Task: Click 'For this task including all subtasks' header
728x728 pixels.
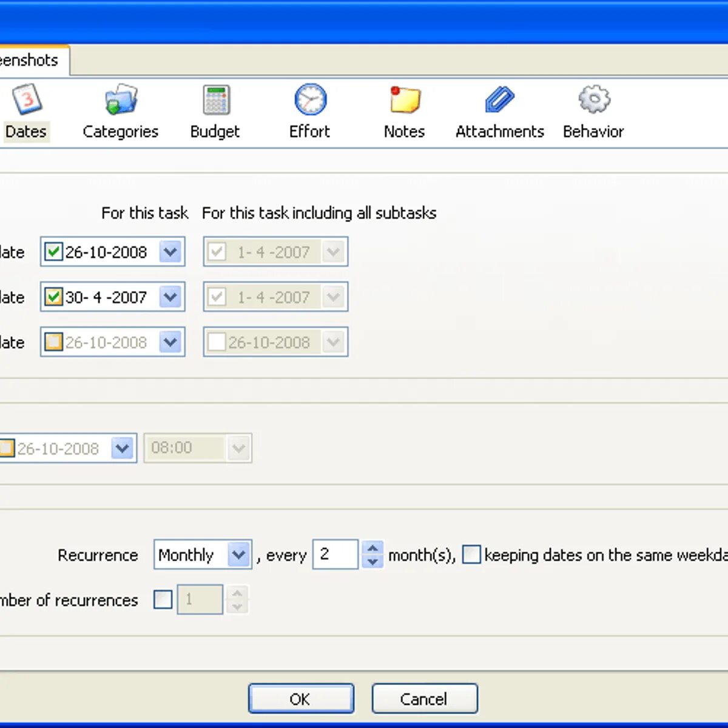Action: 319,213
